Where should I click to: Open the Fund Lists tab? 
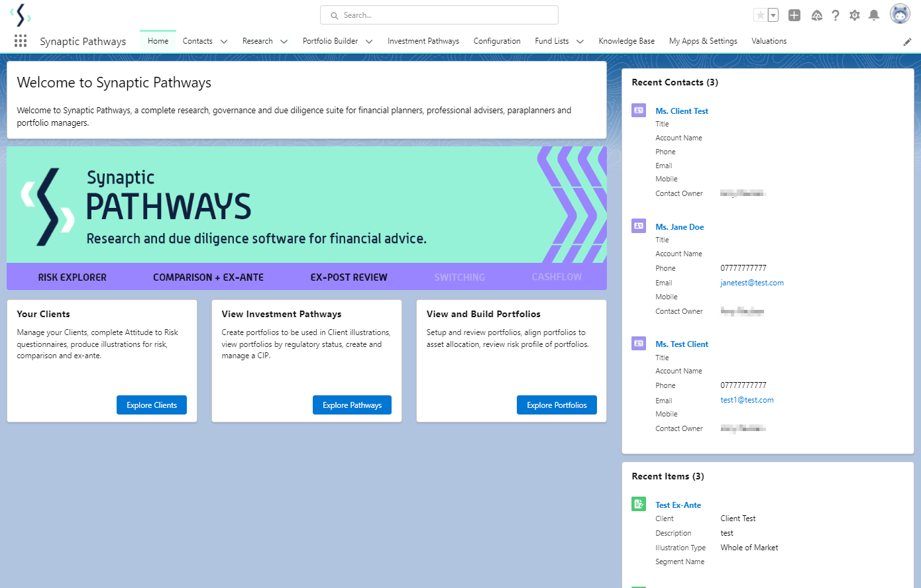point(552,41)
